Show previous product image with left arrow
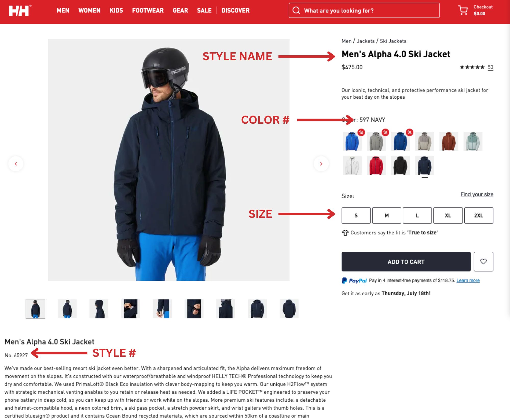The height and width of the screenshot is (420, 510). (16, 163)
